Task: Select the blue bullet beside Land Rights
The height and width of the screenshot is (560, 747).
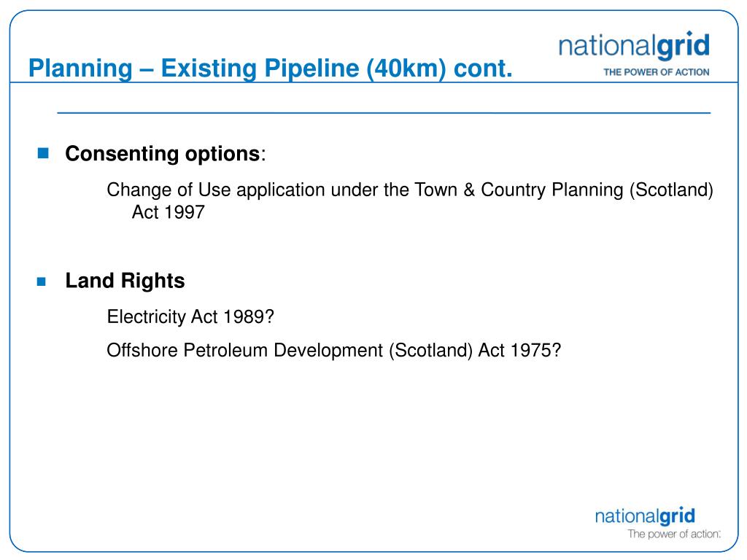Action: [42, 281]
